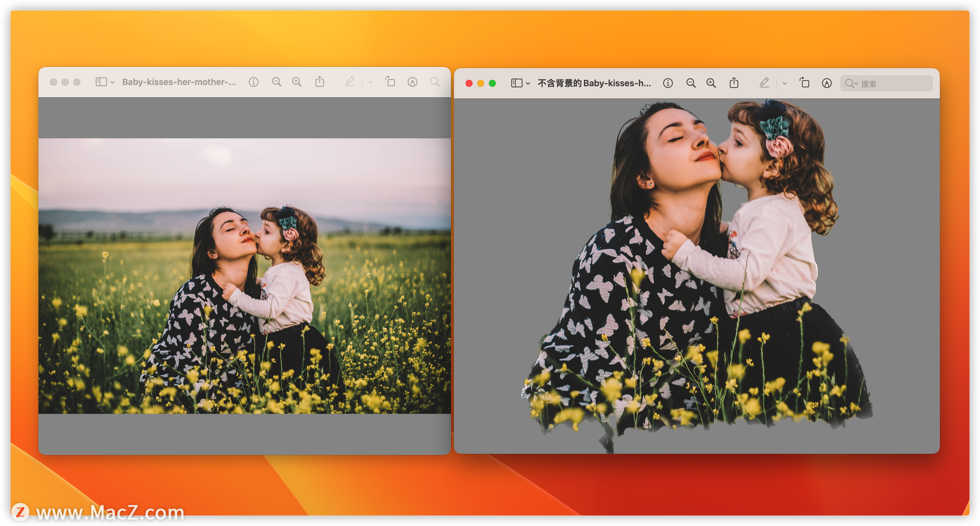Show Markup toolbar in the left Preview window
Screen dimensions: 980x526
[412, 82]
